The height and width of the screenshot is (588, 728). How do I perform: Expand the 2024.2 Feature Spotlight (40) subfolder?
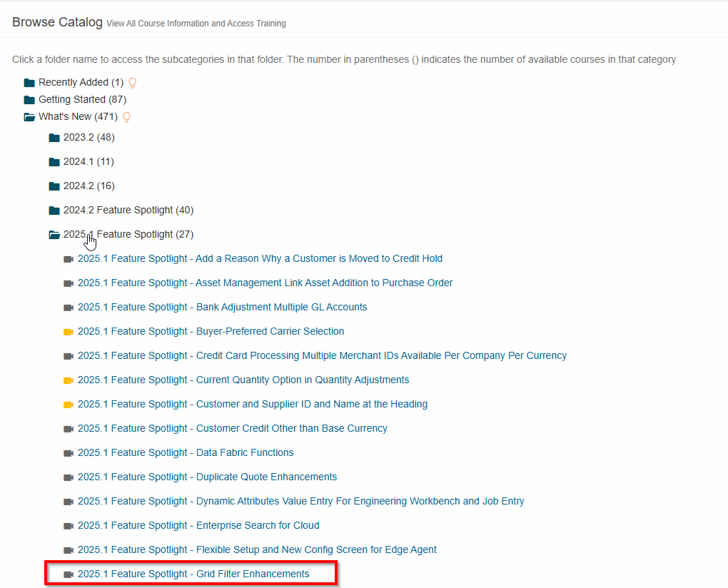coord(128,210)
